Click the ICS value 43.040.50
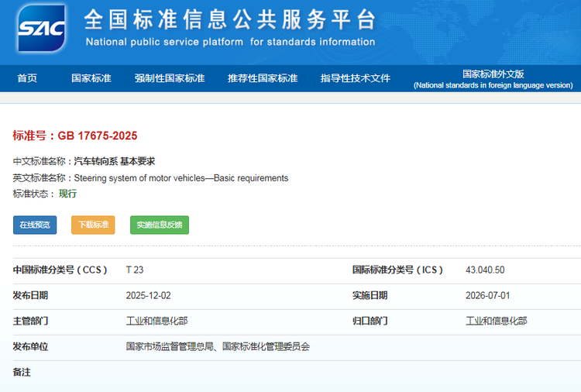The image size is (581, 392). pos(485,270)
